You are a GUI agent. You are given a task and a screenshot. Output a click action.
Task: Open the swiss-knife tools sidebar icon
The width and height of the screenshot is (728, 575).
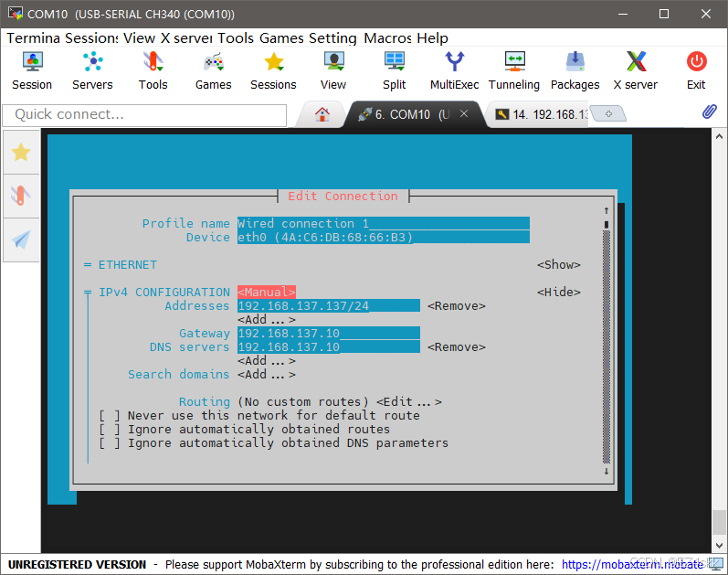pos(21,196)
